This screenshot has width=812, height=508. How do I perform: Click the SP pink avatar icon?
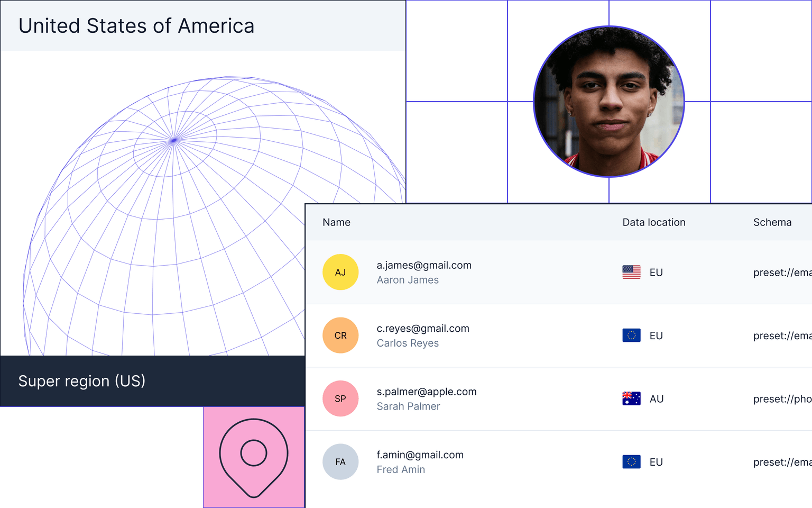click(340, 398)
